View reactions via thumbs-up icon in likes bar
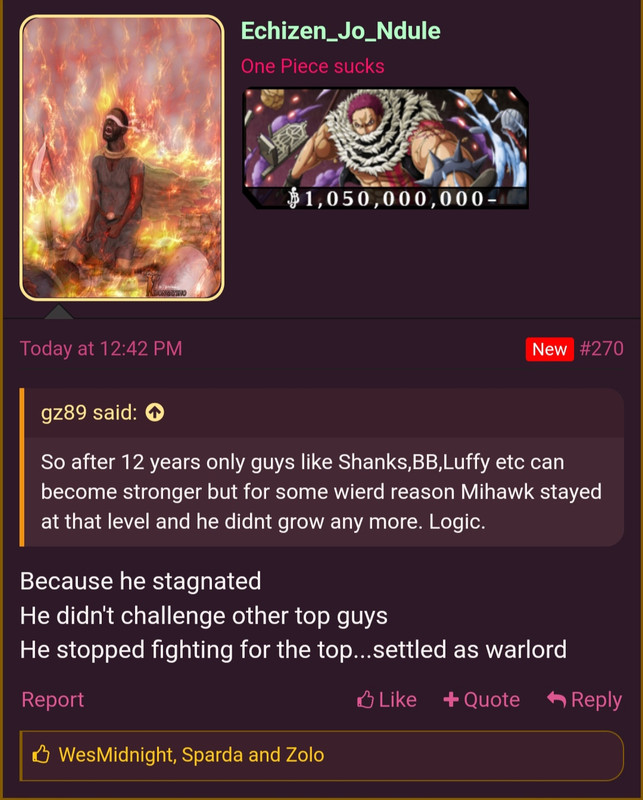The width and height of the screenshot is (643, 800). pyautogui.click(x=41, y=754)
